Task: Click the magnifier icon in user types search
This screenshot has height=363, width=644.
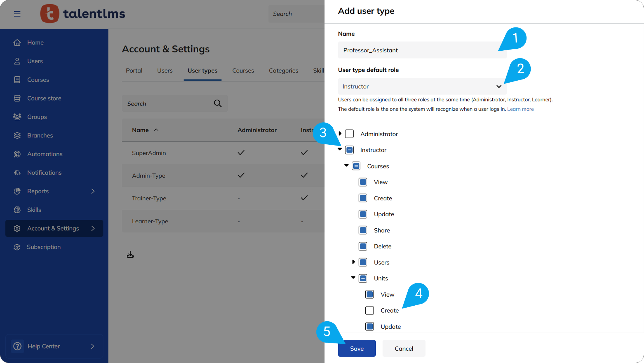Action: pyautogui.click(x=218, y=104)
